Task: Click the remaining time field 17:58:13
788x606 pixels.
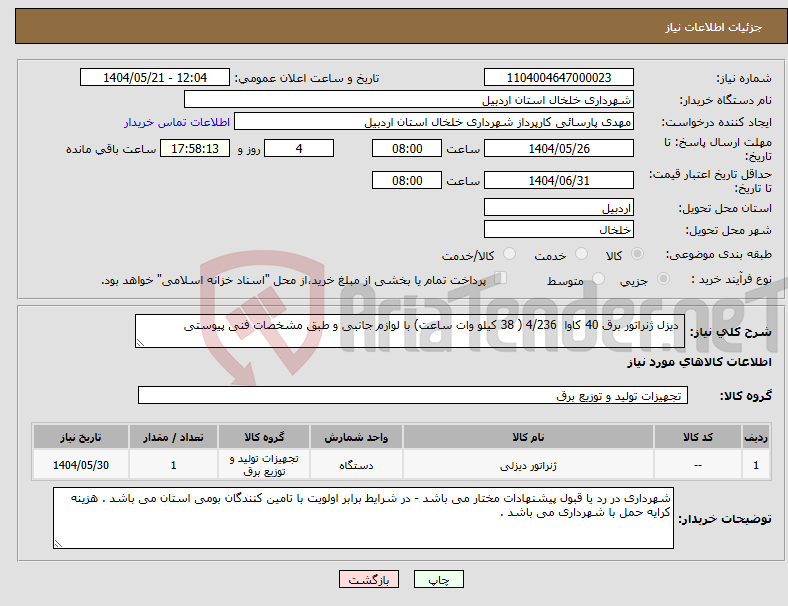Action: click(x=195, y=148)
